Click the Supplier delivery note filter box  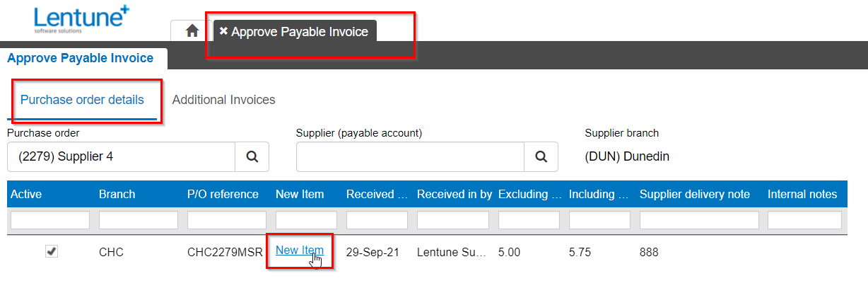point(699,220)
